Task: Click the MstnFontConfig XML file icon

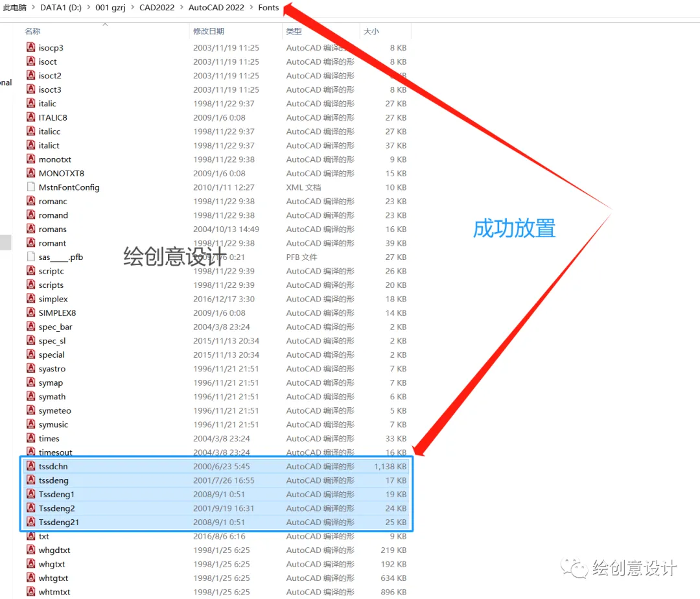Action: (x=31, y=187)
